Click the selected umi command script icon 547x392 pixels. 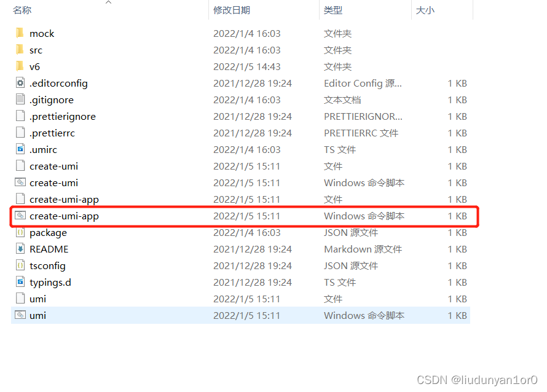click(x=20, y=315)
